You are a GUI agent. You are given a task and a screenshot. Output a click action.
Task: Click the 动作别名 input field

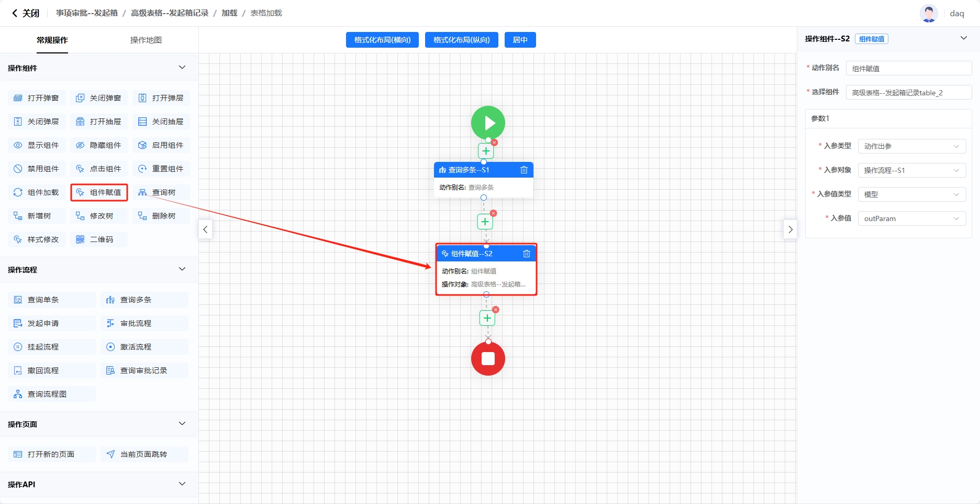click(908, 68)
